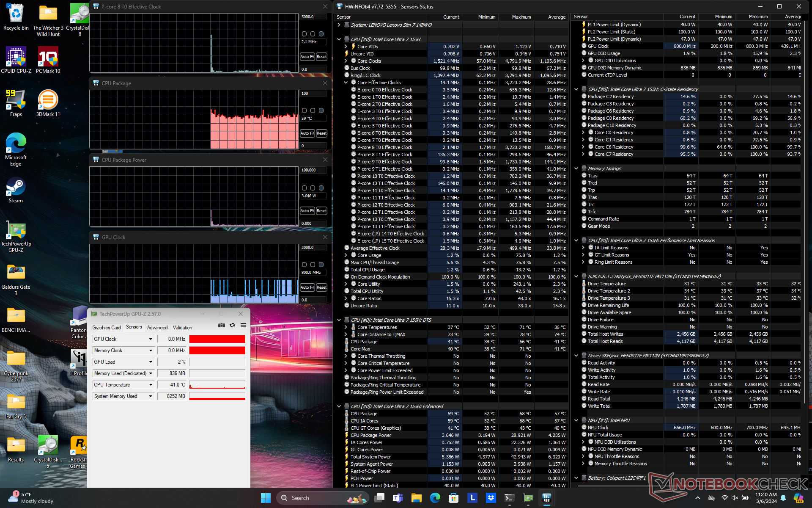Click Auto Fit in CPU Package graph
The width and height of the screenshot is (812, 508).
click(x=307, y=133)
